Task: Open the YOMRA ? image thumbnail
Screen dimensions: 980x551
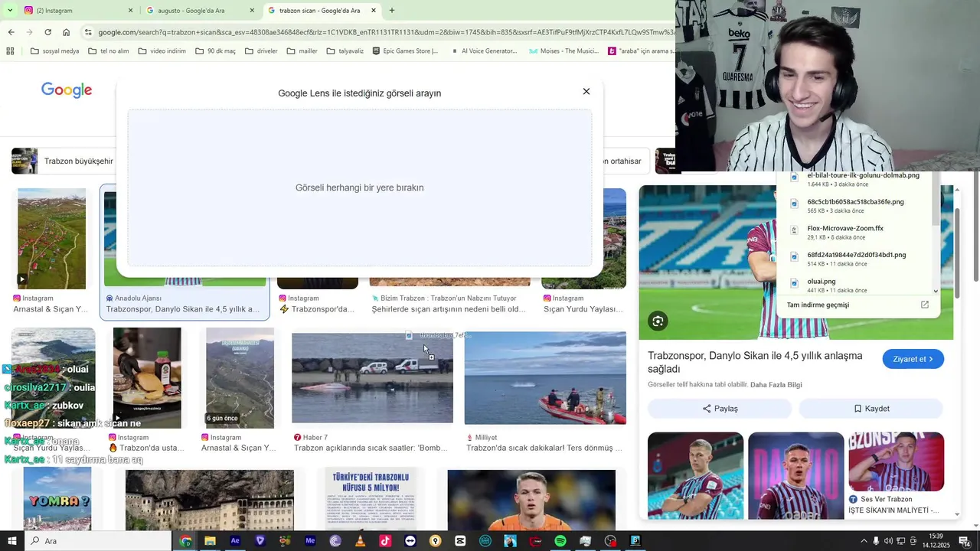Action: (x=57, y=500)
